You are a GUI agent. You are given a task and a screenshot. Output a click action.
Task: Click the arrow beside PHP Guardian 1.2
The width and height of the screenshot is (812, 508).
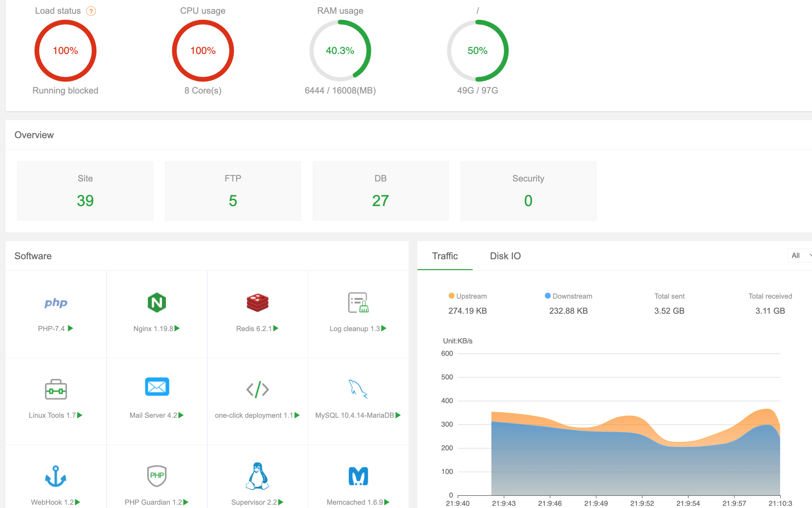coord(186,502)
